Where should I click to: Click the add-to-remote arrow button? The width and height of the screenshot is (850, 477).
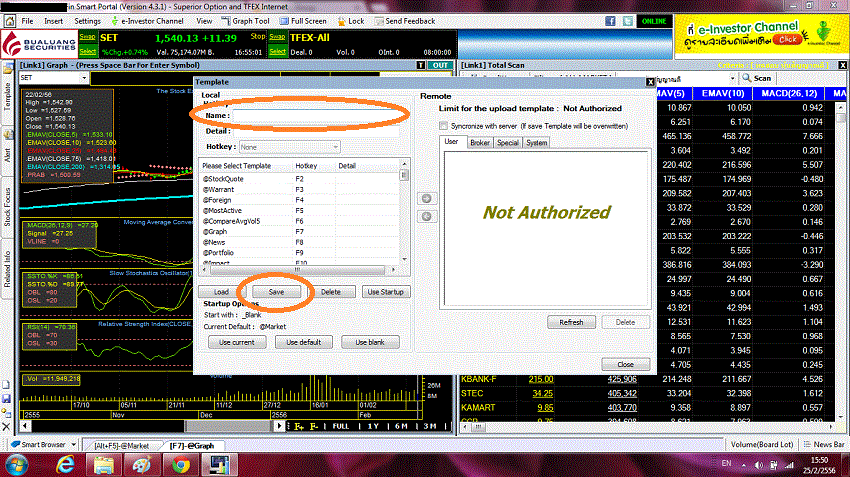(427, 198)
